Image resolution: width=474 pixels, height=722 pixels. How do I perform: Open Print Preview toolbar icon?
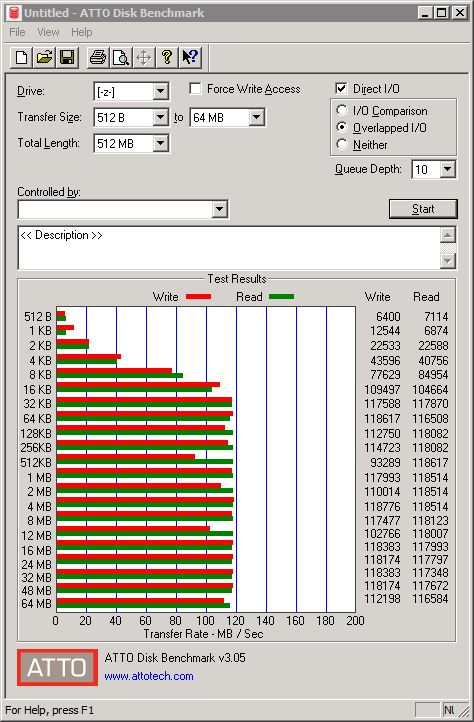[121, 58]
